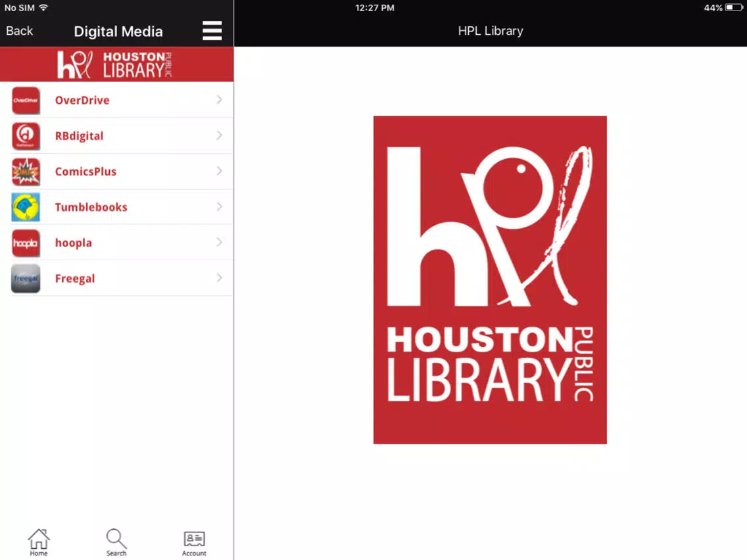Tap the HPL Library title
Image resolution: width=747 pixels, height=560 pixels.
tap(491, 31)
